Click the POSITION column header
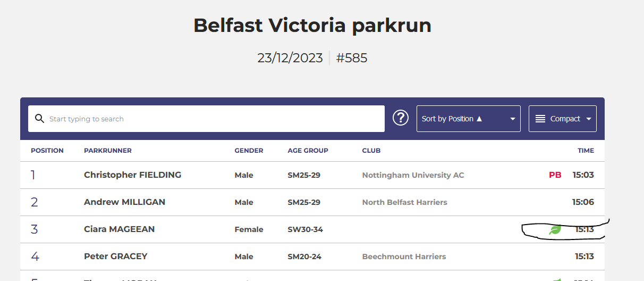Image resolution: width=644 pixels, height=281 pixels. point(47,151)
